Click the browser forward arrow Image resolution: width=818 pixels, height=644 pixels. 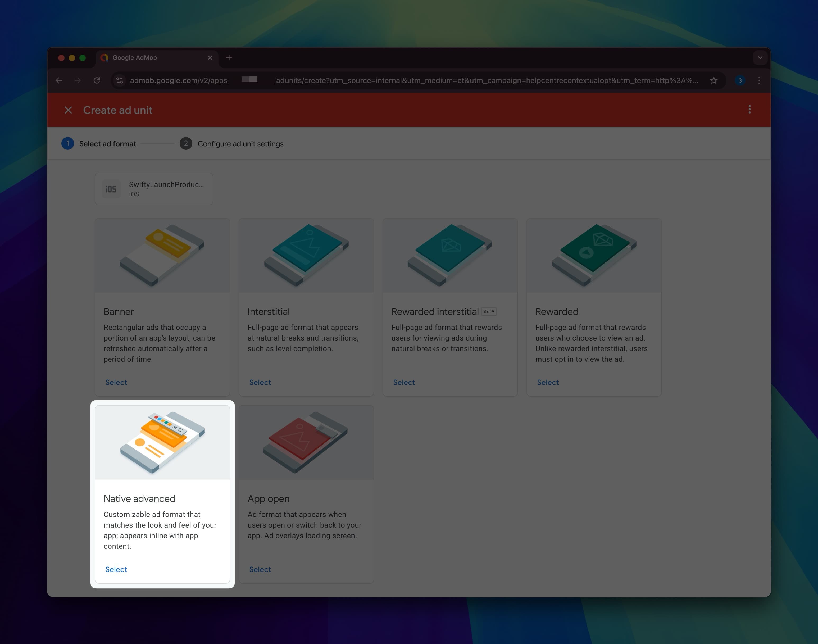coord(78,80)
